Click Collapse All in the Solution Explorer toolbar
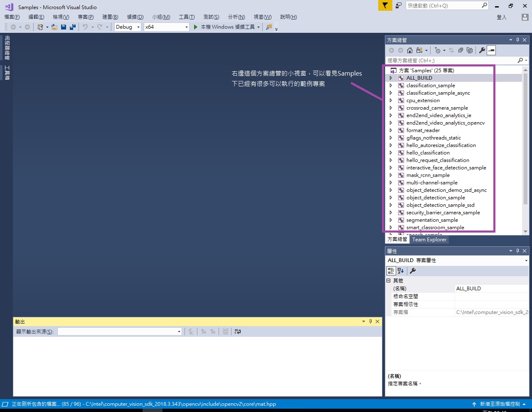532x412 pixels. pyautogui.click(x=461, y=50)
